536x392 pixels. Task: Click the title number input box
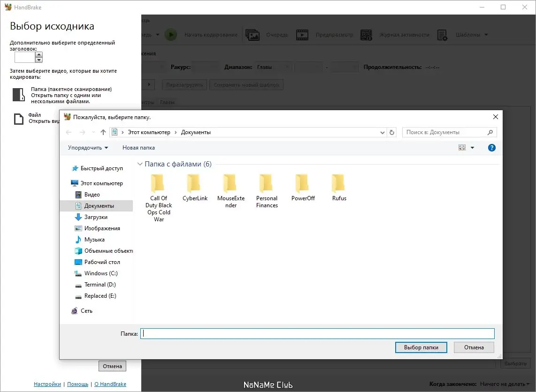coord(24,57)
